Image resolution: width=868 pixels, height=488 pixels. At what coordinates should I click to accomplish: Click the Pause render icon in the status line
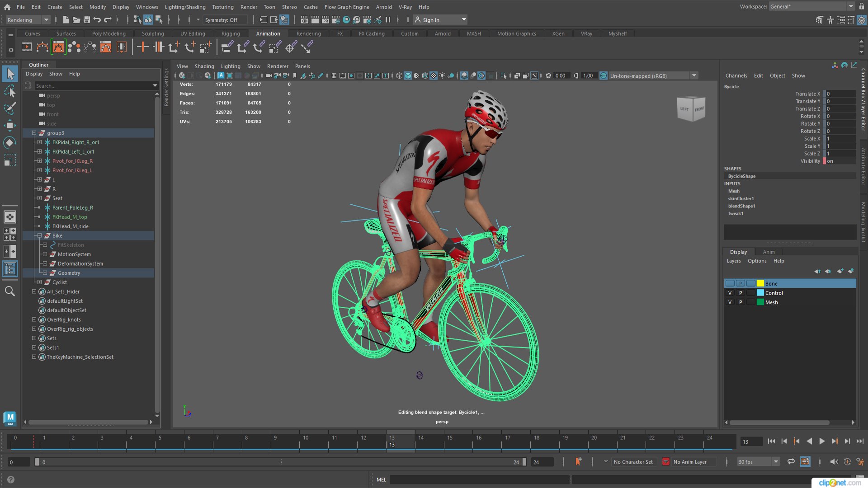click(x=387, y=20)
